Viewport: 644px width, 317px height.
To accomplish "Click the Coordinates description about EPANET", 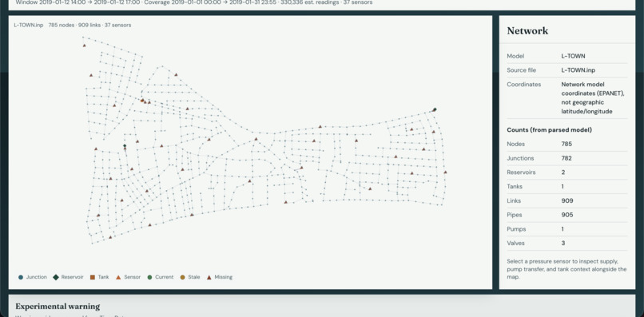I will [593, 97].
